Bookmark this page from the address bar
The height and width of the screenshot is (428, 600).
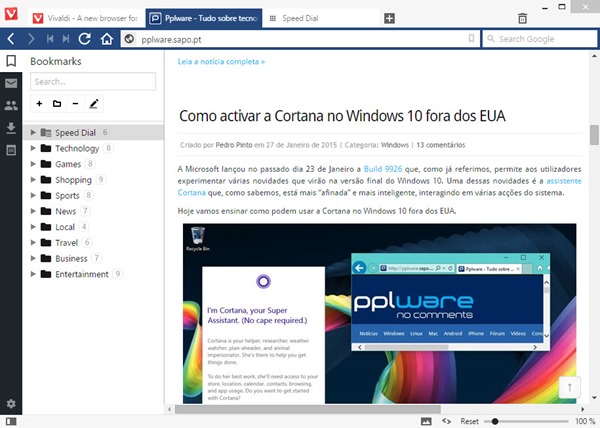[x=471, y=38]
